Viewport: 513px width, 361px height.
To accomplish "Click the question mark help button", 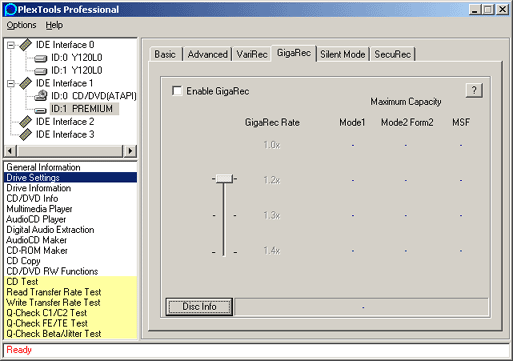I will (x=474, y=90).
